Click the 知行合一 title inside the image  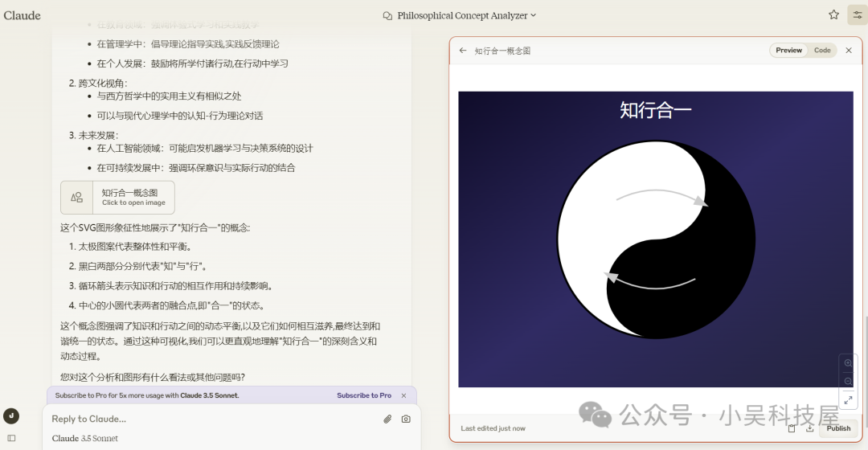click(x=656, y=110)
